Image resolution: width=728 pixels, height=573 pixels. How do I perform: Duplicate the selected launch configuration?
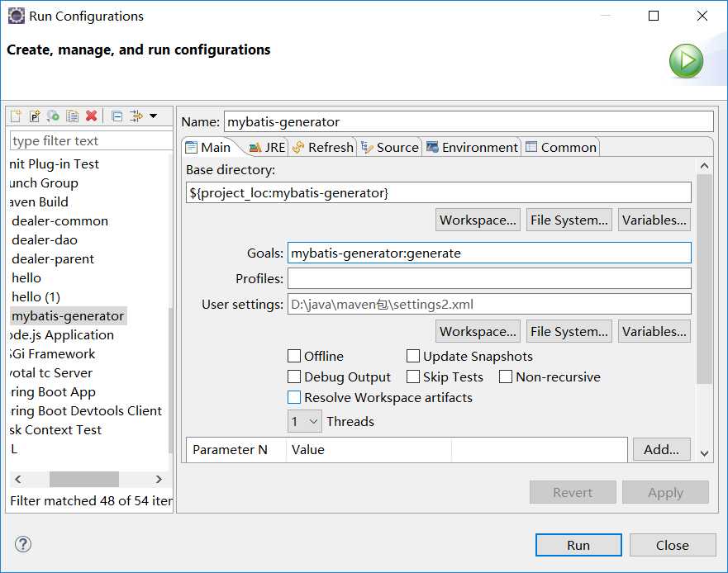click(x=73, y=116)
